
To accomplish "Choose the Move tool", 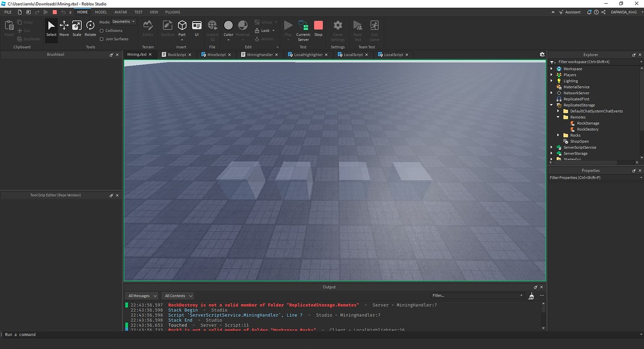I will (x=64, y=28).
